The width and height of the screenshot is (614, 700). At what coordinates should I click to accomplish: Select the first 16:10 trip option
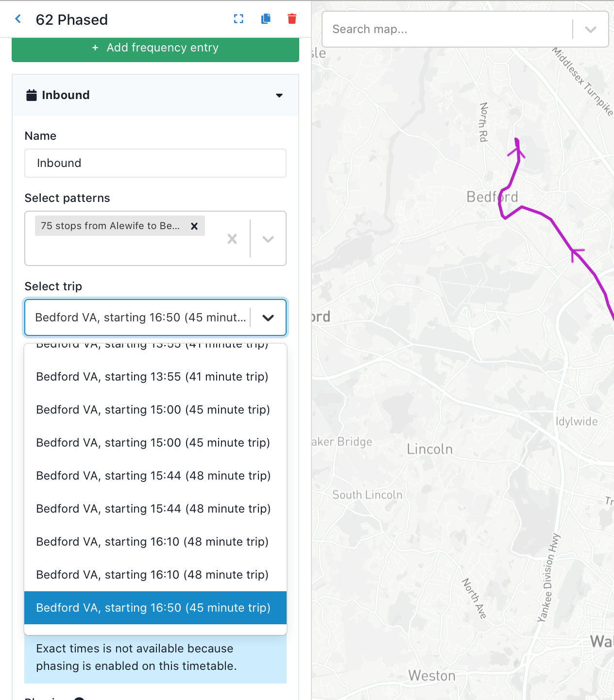click(153, 542)
